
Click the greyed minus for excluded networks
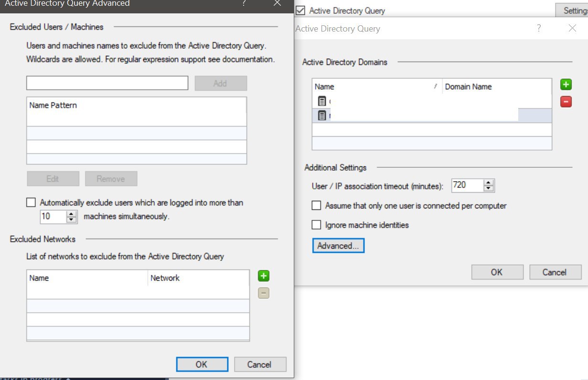(x=264, y=293)
